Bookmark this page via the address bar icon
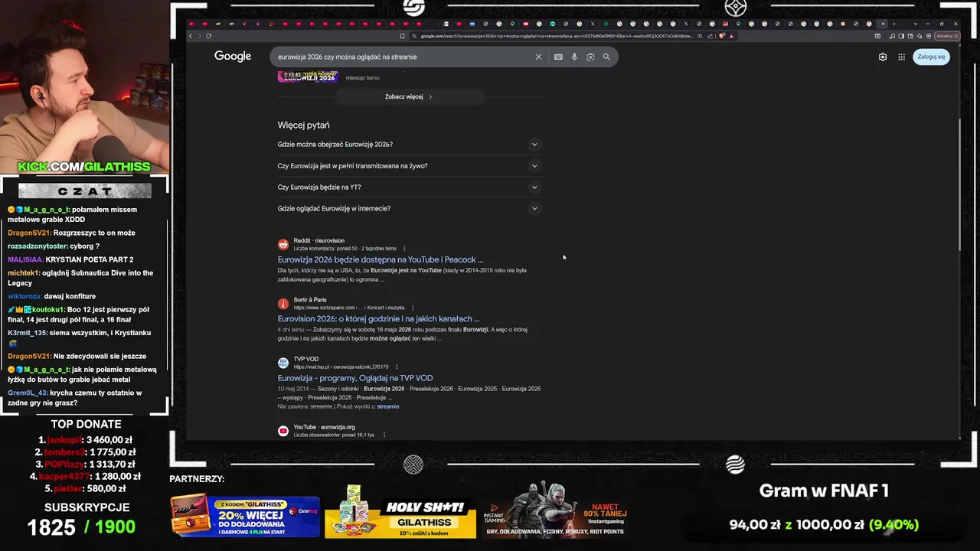 pyautogui.click(x=403, y=36)
